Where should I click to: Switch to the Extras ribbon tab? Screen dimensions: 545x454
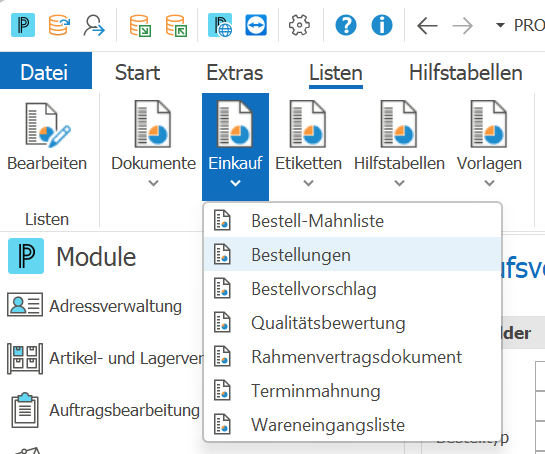point(235,73)
